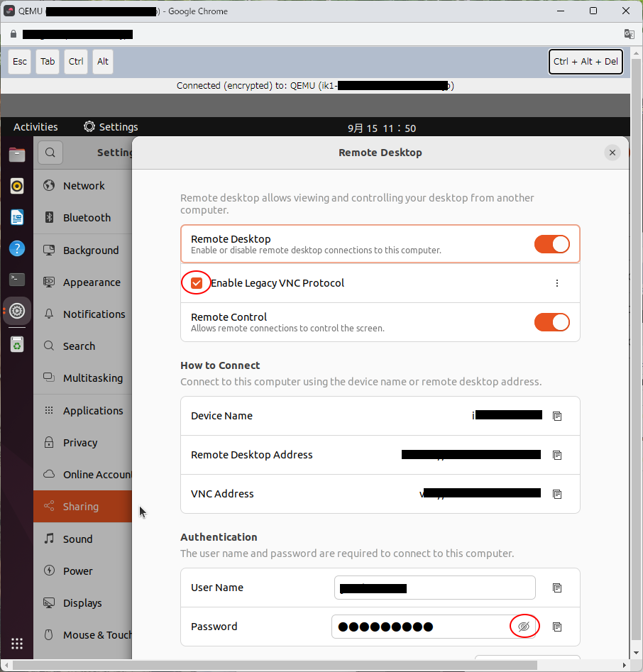Open Help from the dock
643x672 pixels.
tap(17, 248)
